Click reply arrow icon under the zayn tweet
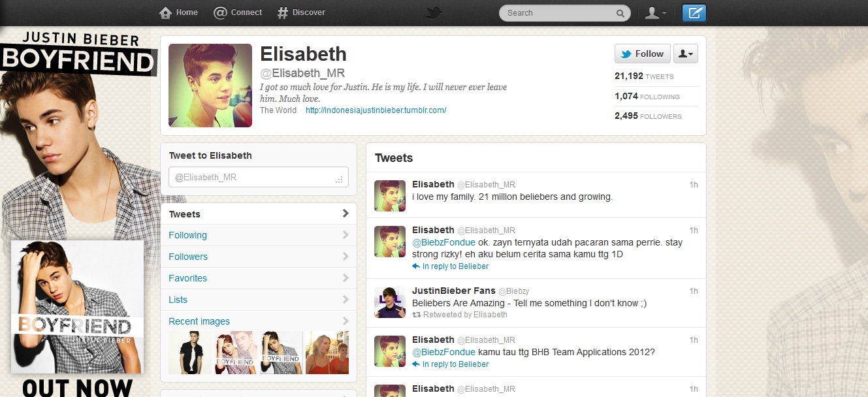Screen dimensions: 868x397 [x=416, y=266]
